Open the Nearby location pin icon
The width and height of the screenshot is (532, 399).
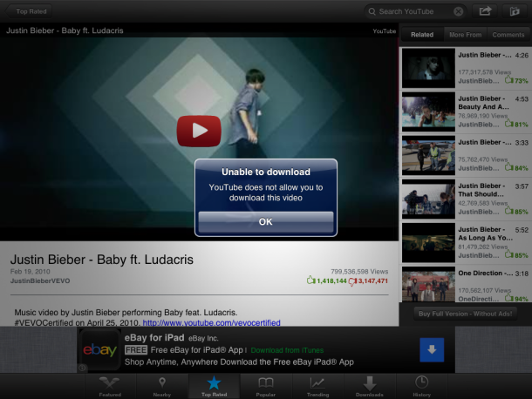(161, 386)
